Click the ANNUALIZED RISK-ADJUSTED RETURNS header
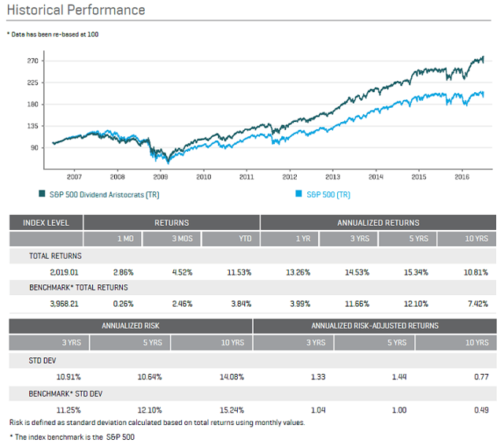Screen dimensions: 504x447 click(x=375, y=326)
